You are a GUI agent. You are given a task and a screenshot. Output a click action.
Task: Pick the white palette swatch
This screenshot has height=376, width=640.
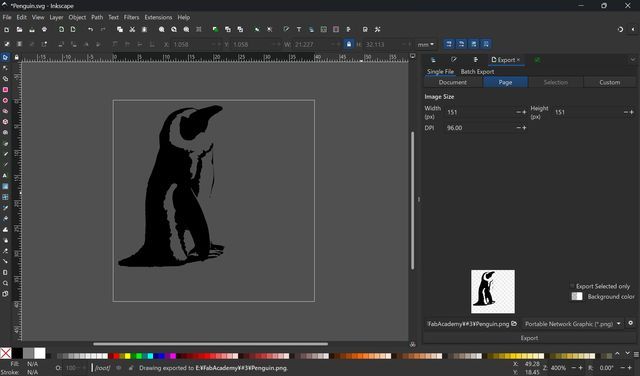[x=40, y=353]
